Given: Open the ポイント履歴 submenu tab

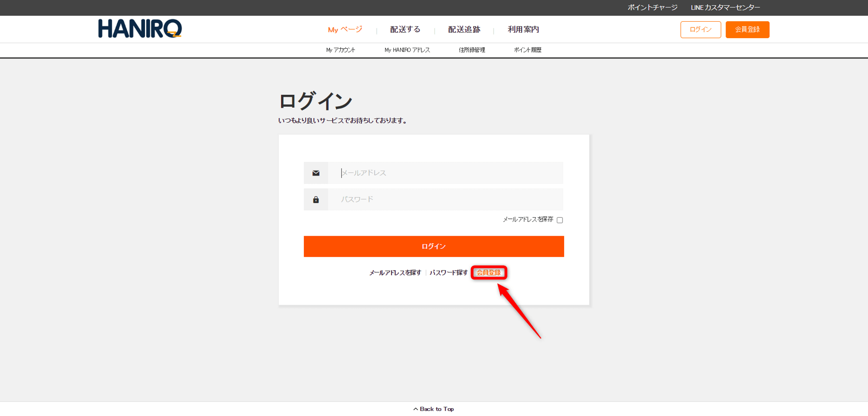Looking at the screenshot, I should (x=527, y=50).
